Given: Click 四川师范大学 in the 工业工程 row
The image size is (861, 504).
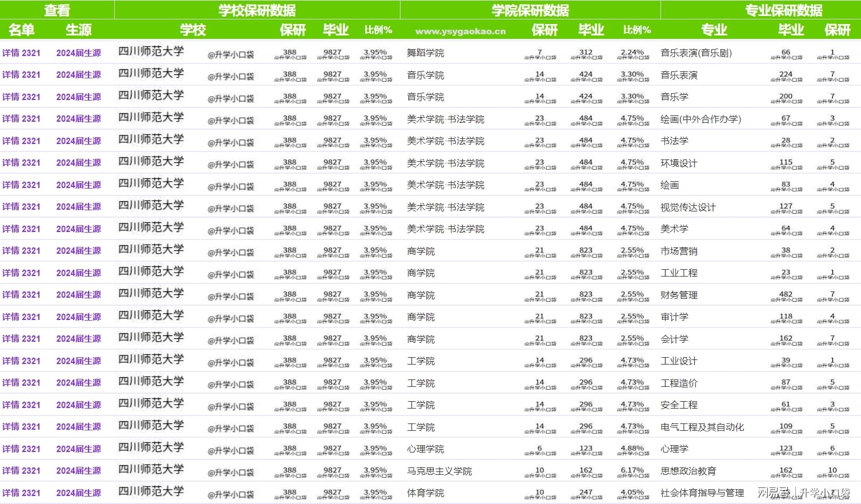Looking at the screenshot, I should [x=151, y=271].
